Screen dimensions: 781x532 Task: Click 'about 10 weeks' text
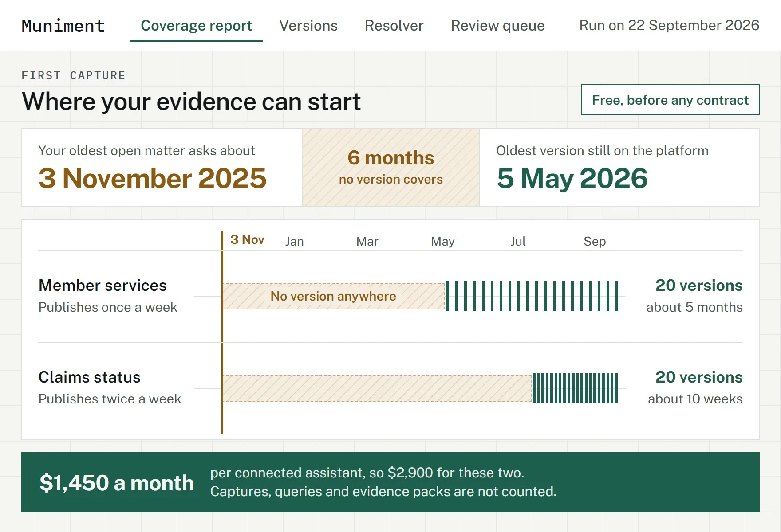click(x=695, y=399)
